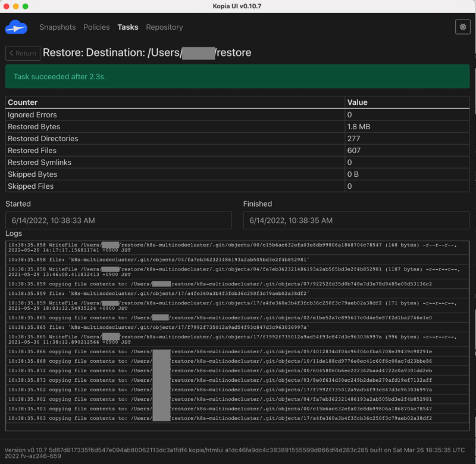Select the Tasks tab
Viewport: 476px width, 464px height.
coord(128,27)
